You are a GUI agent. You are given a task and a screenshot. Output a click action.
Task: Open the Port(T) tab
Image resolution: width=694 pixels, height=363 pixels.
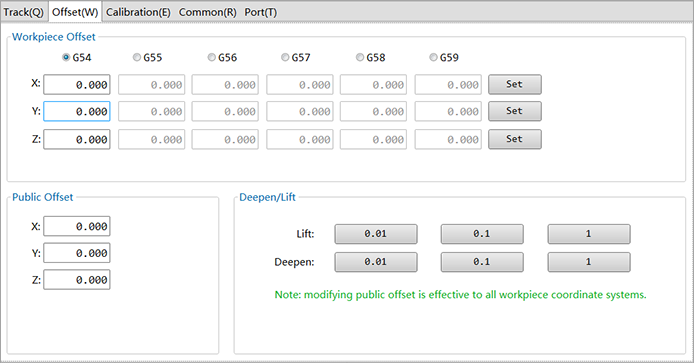(261, 12)
